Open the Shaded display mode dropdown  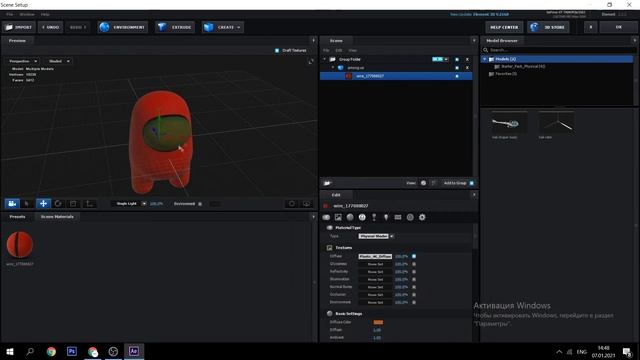(59, 61)
